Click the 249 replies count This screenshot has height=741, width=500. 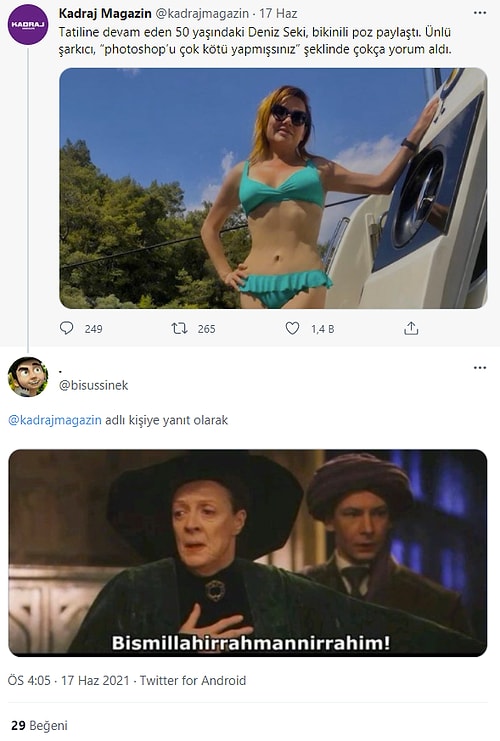pyautogui.click(x=94, y=329)
